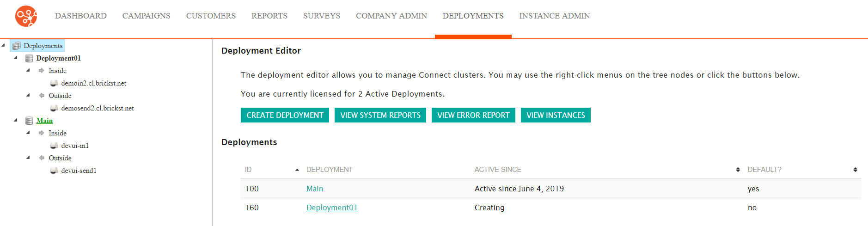
Task: Click View System Reports button
Action: [380, 115]
